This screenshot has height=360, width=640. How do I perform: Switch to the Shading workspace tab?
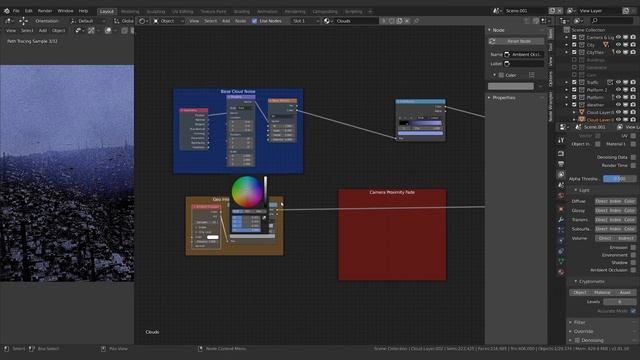[242, 12]
